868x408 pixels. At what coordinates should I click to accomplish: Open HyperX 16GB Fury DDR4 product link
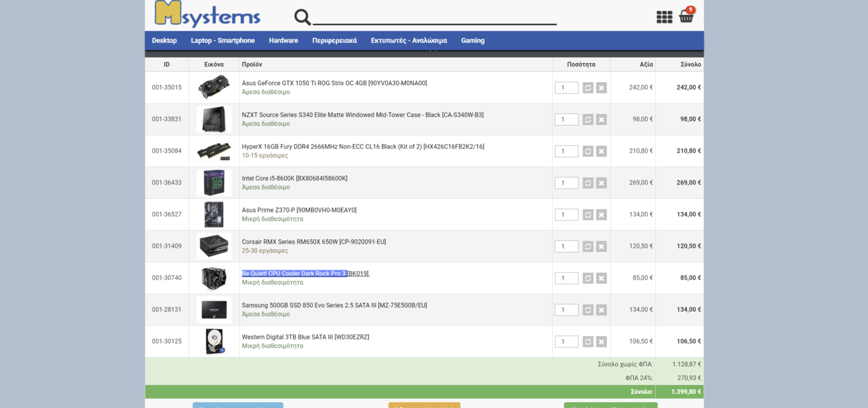(363, 147)
